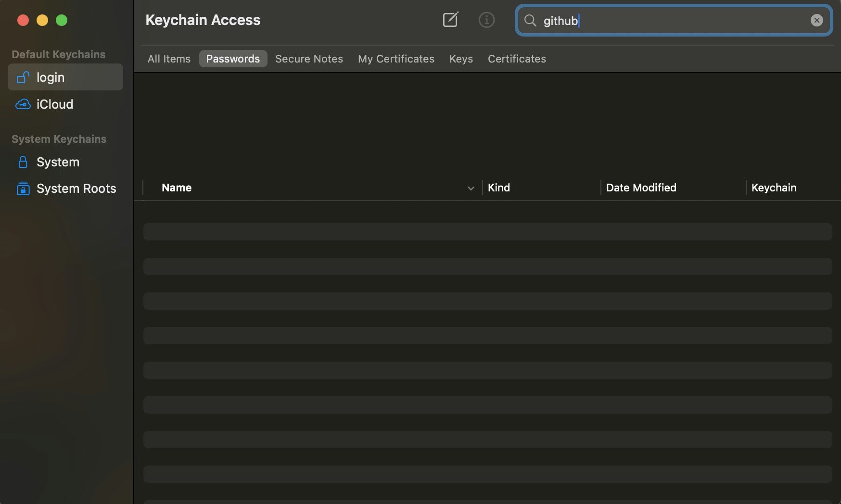Click inside the github search input field

point(625,21)
